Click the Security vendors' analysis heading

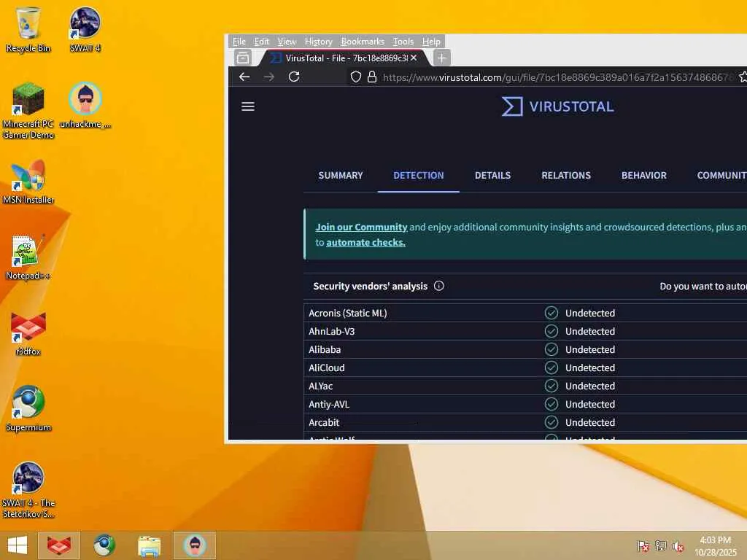[370, 286]
